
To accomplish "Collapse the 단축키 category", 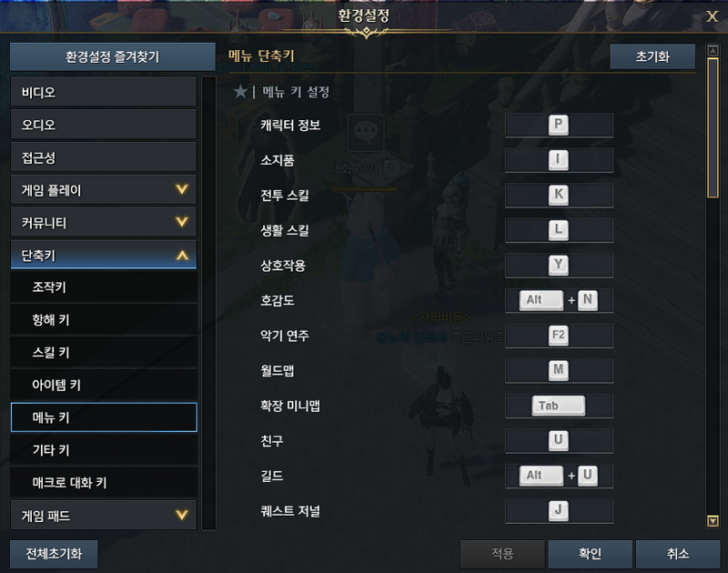I will [104, 255].
